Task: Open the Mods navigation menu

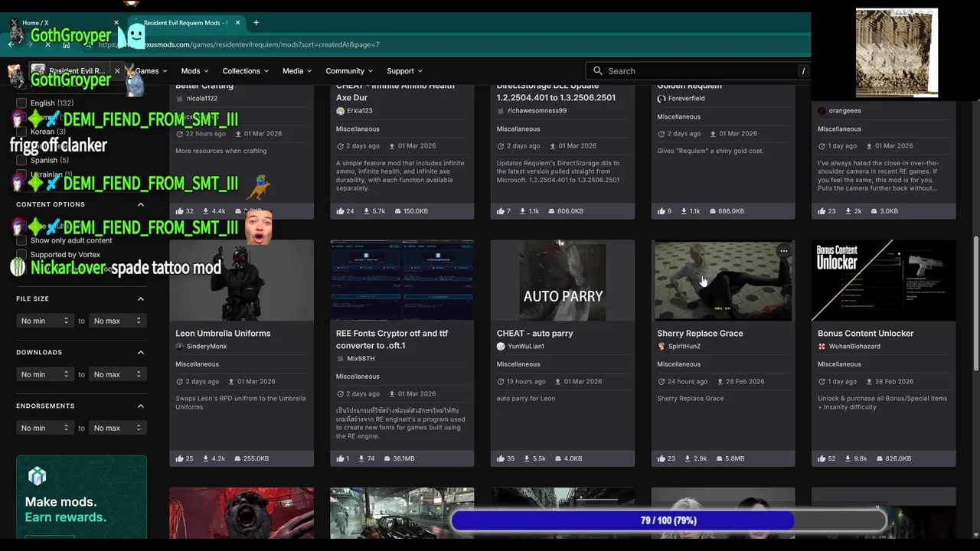Action: pos(196,70)
